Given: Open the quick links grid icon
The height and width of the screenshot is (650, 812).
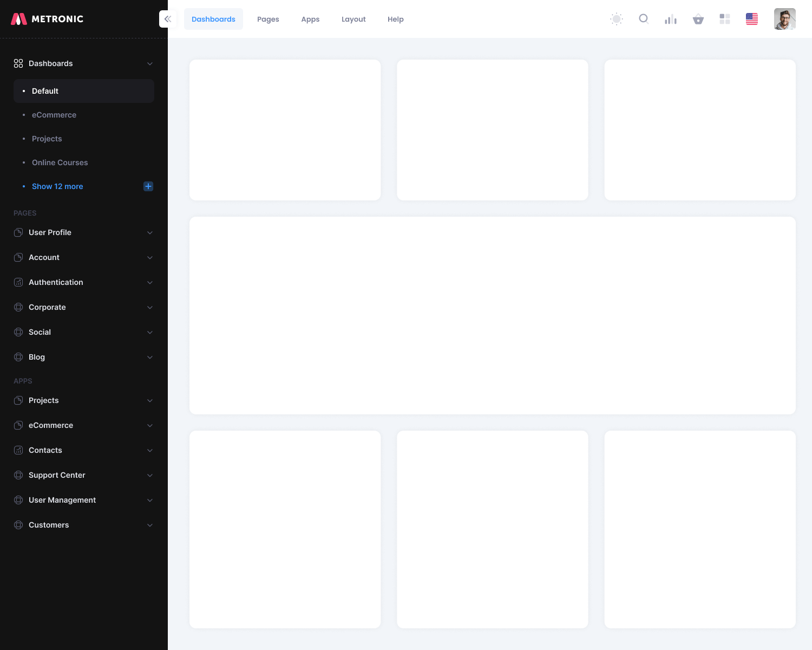Looking at the screenshot, I should click(x=725, y=19).
